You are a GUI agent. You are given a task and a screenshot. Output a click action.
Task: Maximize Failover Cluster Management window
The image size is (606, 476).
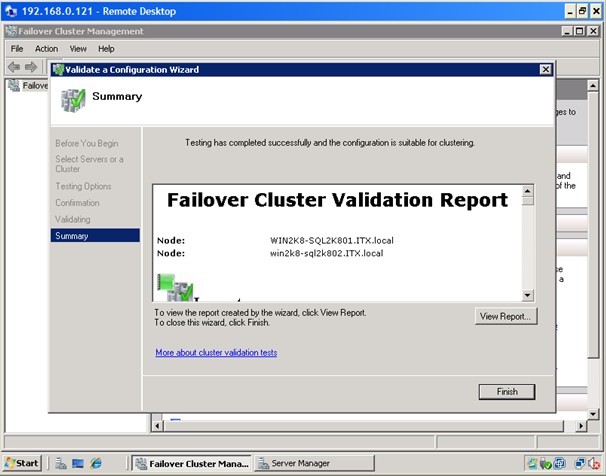click(x=580, y=31)
